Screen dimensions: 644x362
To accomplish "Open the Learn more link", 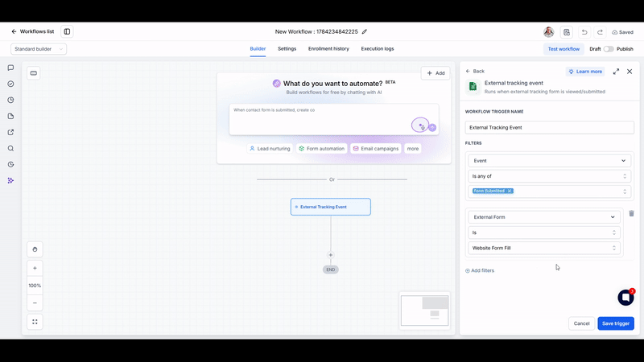I will point(585,72).
